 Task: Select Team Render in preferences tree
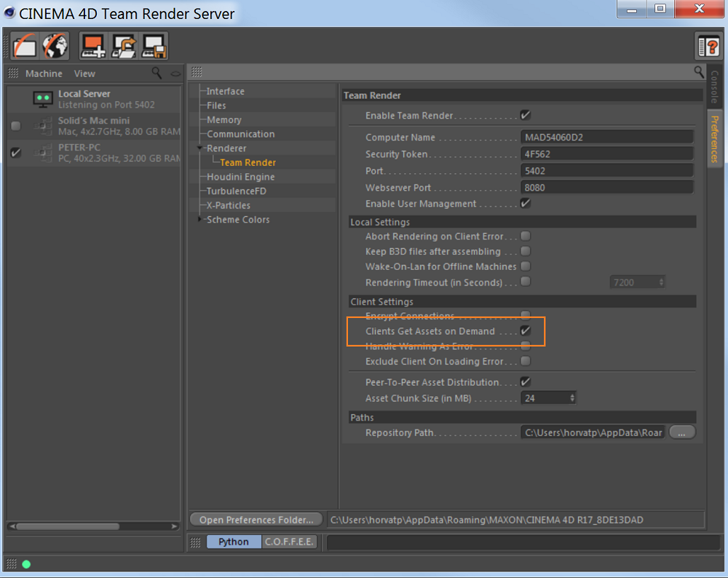click(248, 162)
